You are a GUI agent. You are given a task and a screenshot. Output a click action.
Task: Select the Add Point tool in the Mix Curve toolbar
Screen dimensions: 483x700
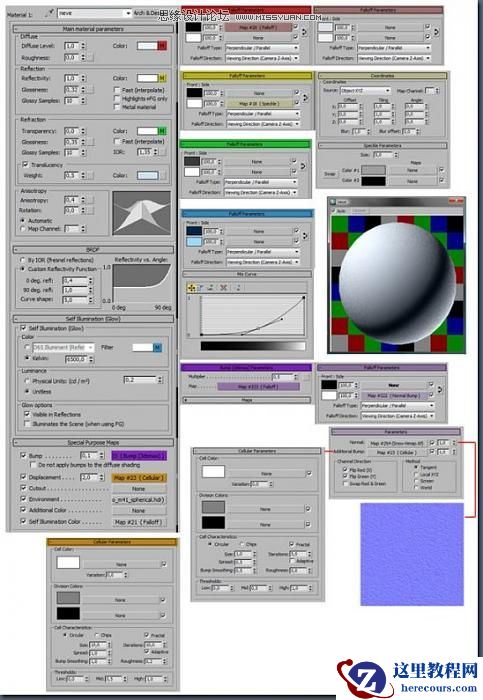coord(210,288)
